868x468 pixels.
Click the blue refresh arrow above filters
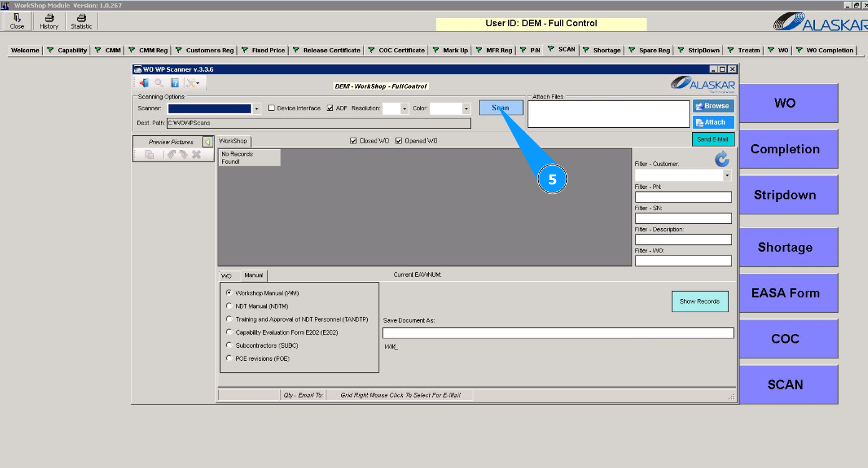721,160
